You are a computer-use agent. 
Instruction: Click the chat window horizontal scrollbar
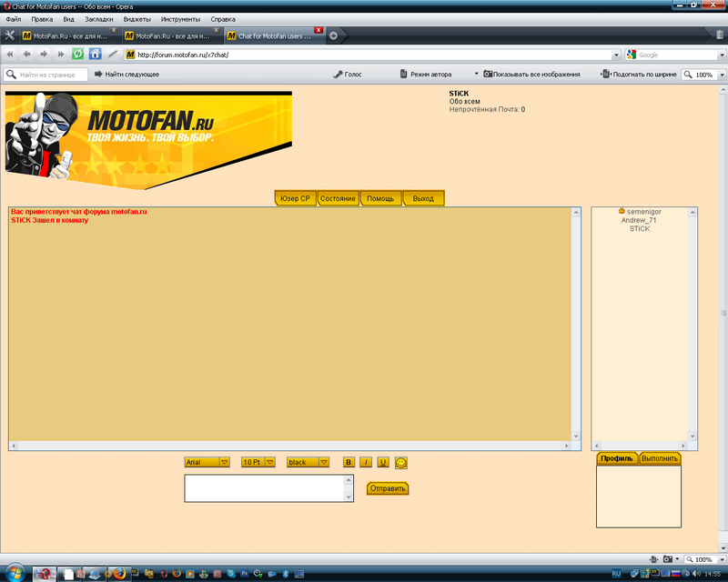pos(289,446)
